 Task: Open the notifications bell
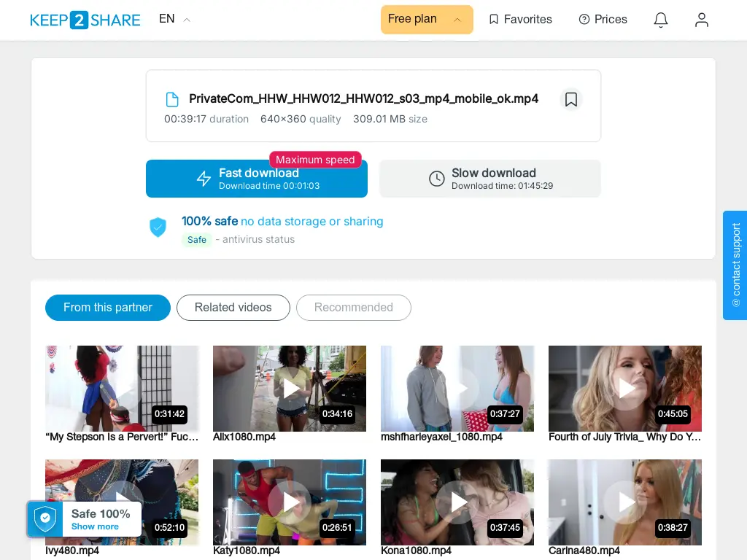(660, 20)
